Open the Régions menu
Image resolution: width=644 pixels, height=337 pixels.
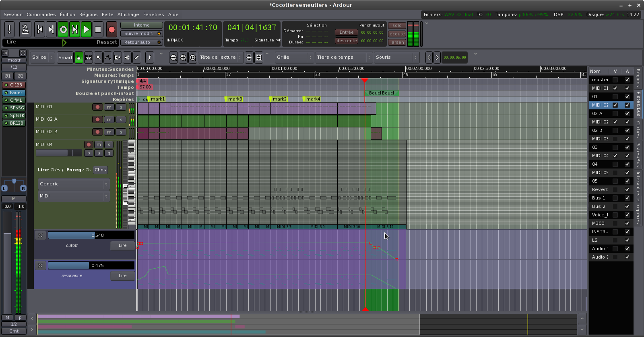coord(88,14)
